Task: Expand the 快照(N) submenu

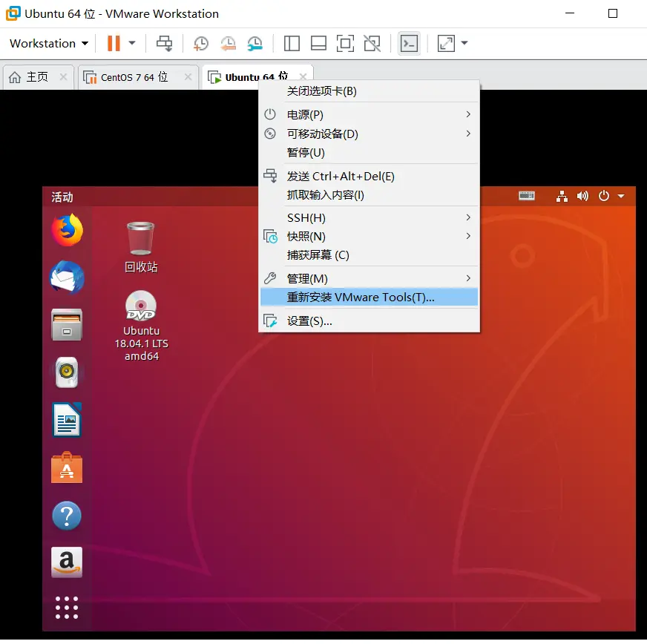Action: pos(370,237)
